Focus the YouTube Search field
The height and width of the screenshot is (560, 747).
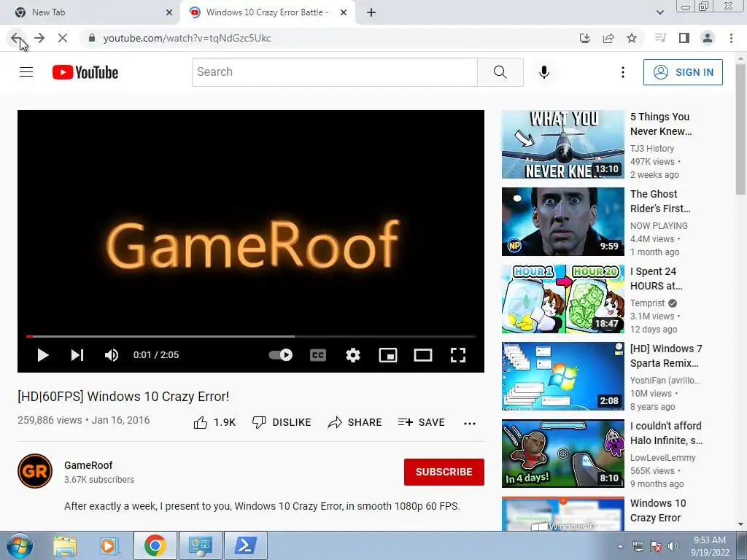click(x=334, y=72)
